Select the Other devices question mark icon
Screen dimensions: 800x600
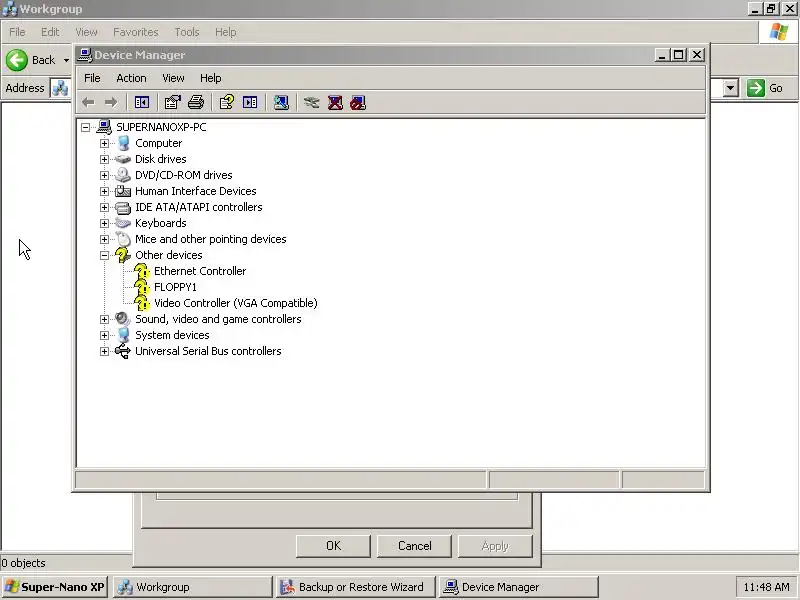[x=123, y=255]
